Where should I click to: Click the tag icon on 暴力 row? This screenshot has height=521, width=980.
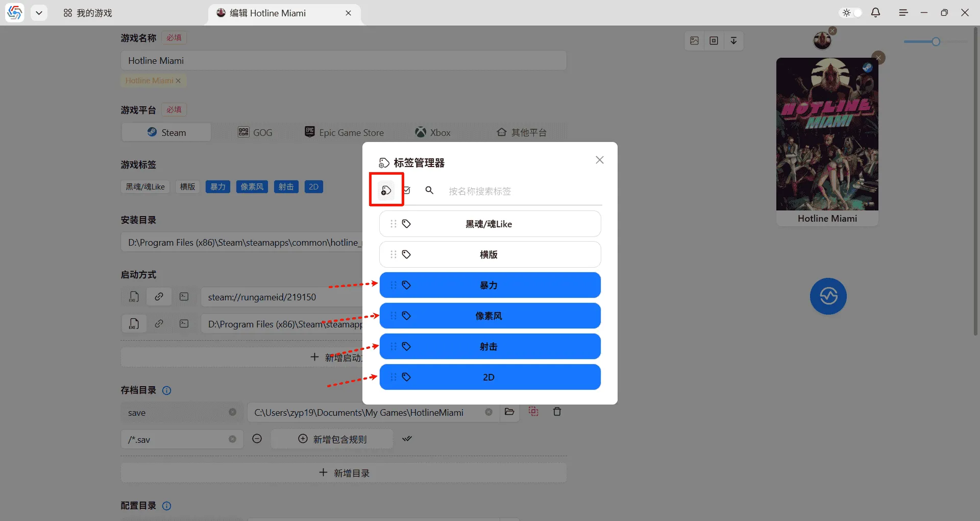coord(406,285)
